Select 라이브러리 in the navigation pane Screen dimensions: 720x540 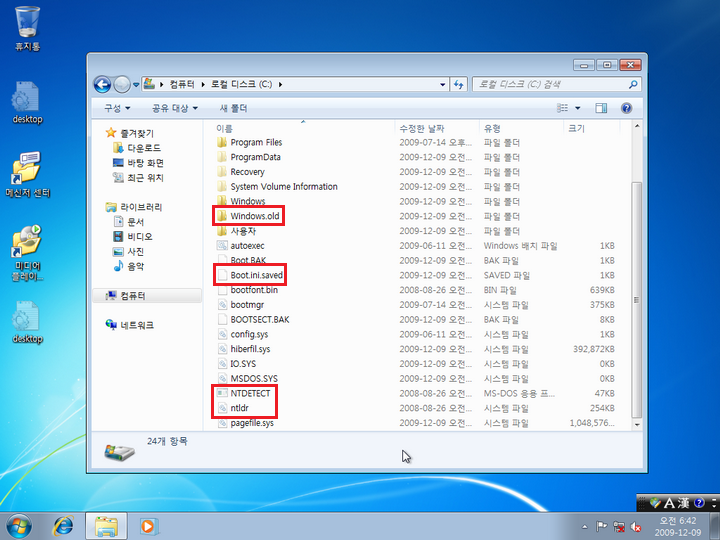coord(134,207)
